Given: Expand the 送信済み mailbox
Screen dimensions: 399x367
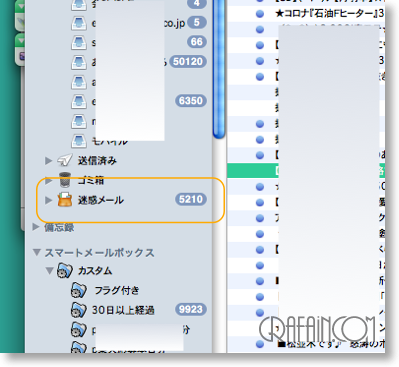Looking at the screenshot, I should 49,161.
